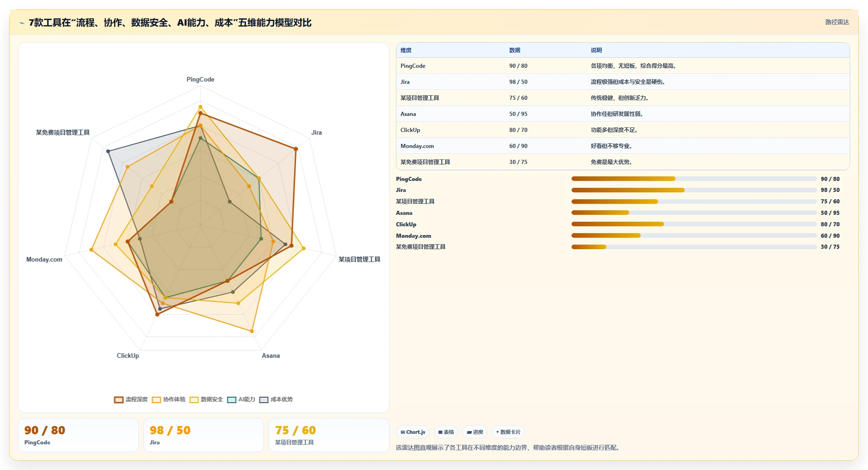Toggle the AI能力 legend series

click(241, 399)
